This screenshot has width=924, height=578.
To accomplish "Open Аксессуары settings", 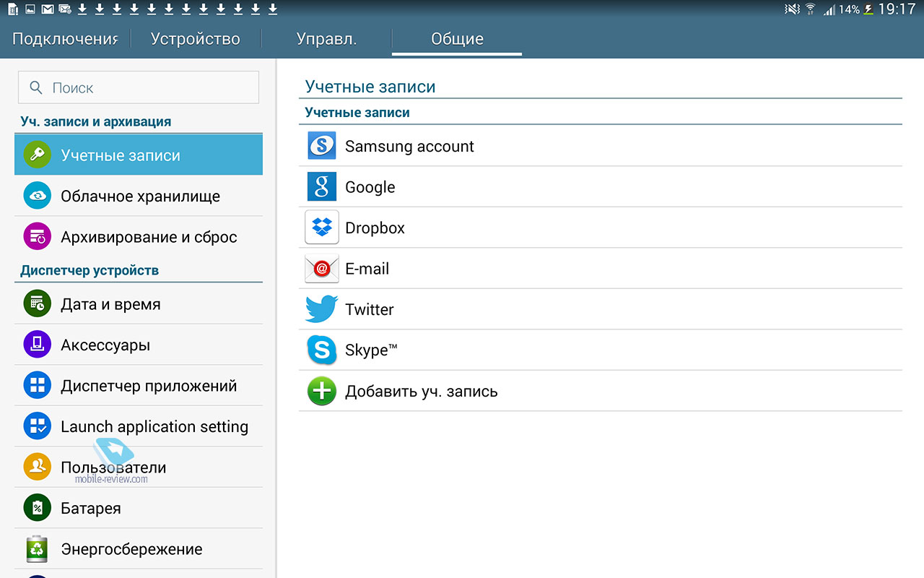I will [139, 345].
